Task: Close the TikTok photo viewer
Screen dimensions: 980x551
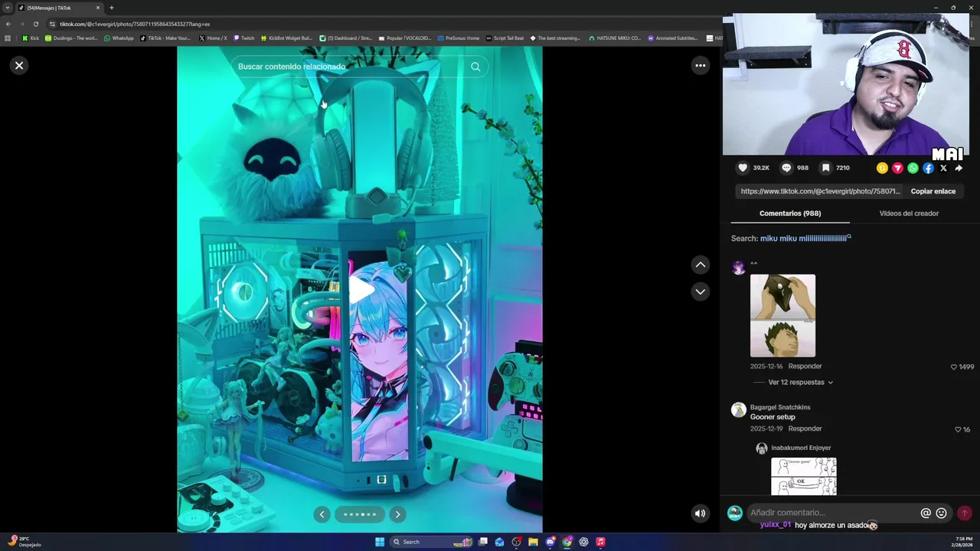Action: coord(19,65)
